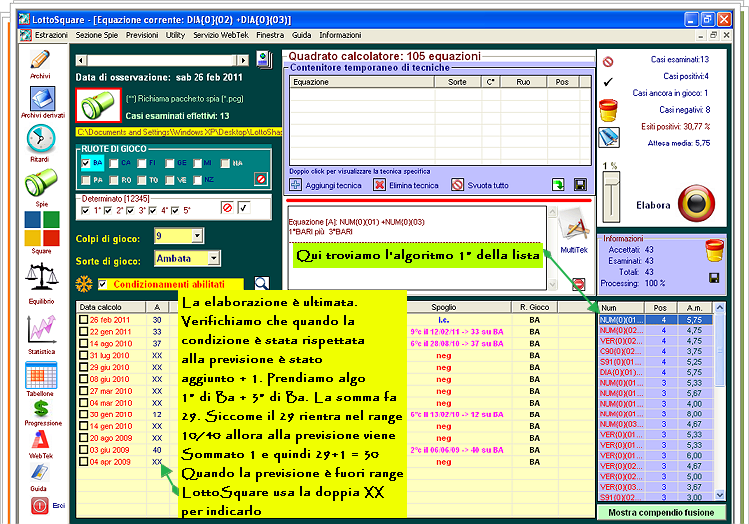Check the 26 feb 2011 row checkbox
749x524 pixels.
point(84,320)
